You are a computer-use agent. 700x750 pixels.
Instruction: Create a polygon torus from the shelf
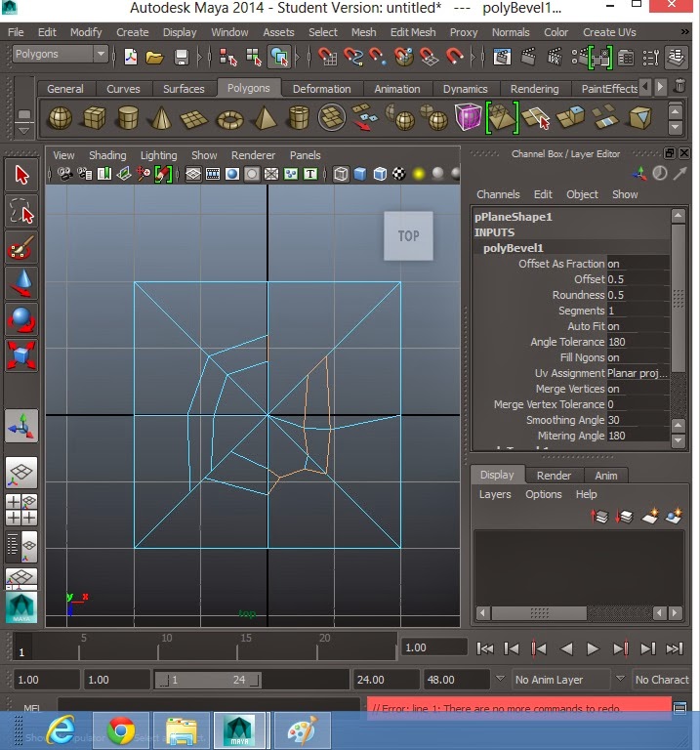click(230, 119)
